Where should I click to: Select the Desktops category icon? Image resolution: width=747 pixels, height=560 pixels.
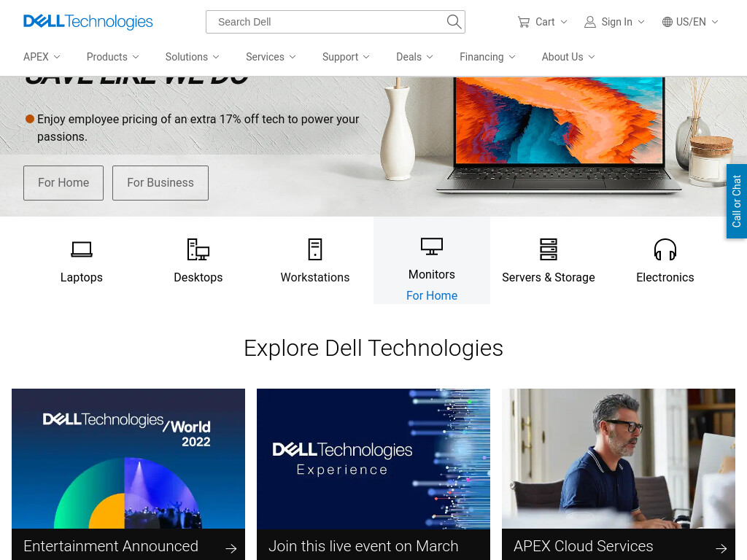click(x=198, y=249)
